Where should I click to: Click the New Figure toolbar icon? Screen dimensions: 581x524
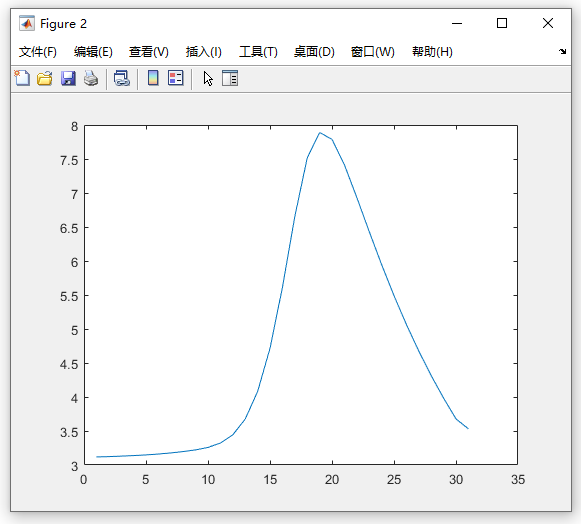22,78
